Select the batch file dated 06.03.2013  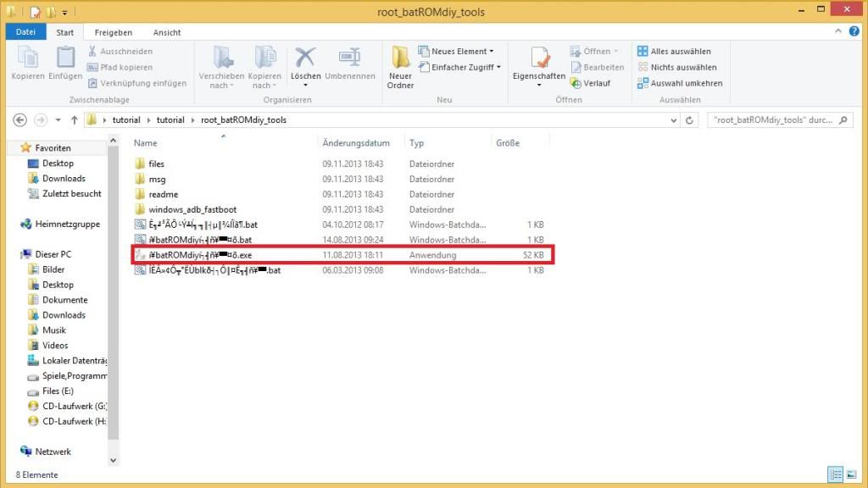214,270
